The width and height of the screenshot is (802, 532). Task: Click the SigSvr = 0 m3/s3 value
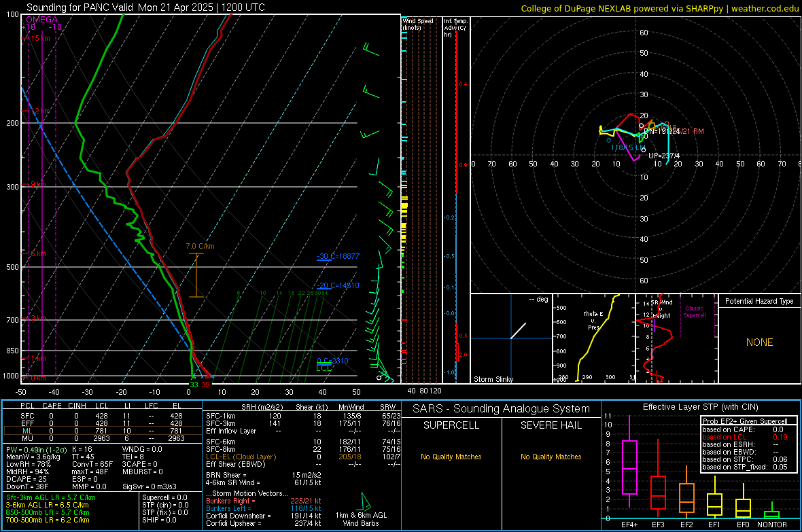(150, 486)
